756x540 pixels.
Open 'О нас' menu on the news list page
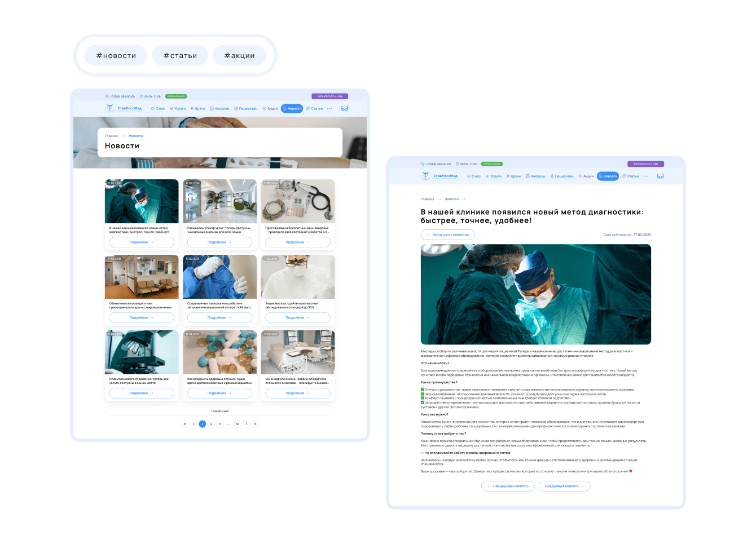[x=158, y=108]
